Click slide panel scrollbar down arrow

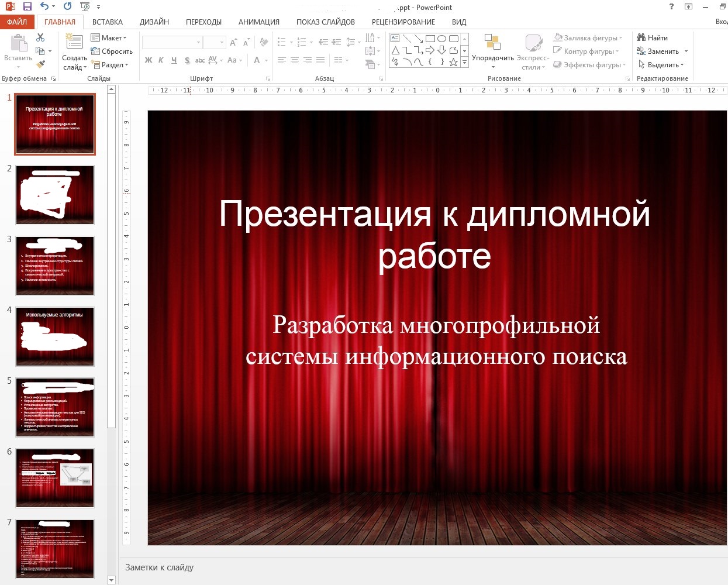point(112,580)
